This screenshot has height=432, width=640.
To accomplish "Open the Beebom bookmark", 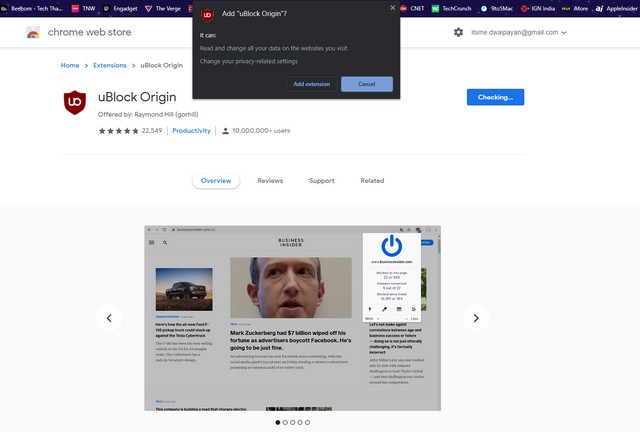I will point(32,8).
